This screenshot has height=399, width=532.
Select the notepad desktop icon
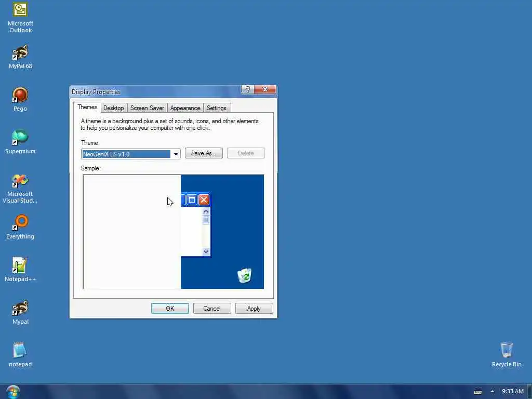tap(20, 354)
